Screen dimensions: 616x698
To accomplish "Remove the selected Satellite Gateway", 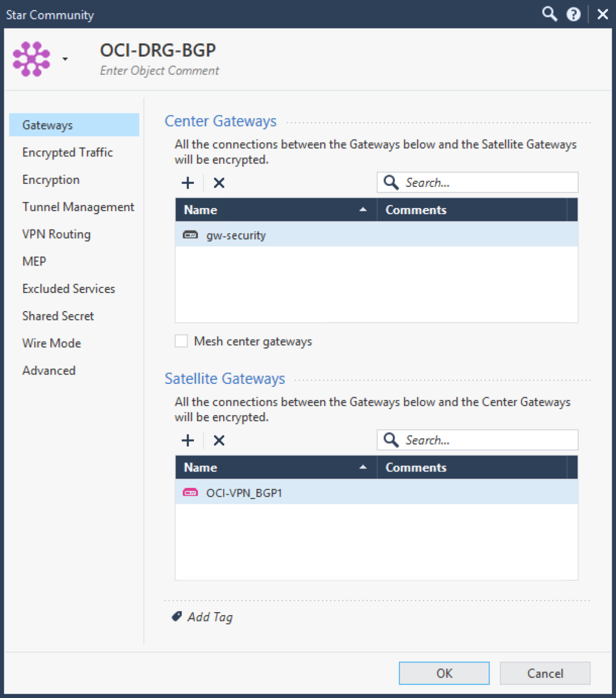I will [x=219, y=440].
